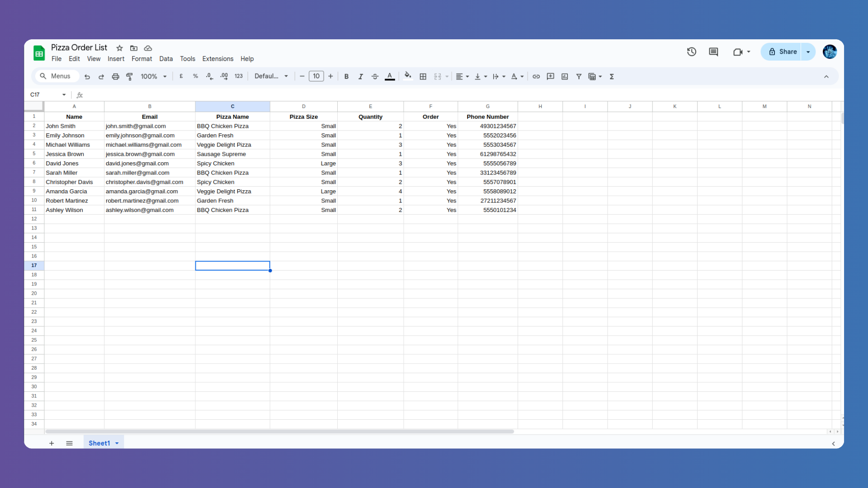Open version history
The height and width of the screenshot is (488, 868).
pyautogui.click(x=691, y=52)
